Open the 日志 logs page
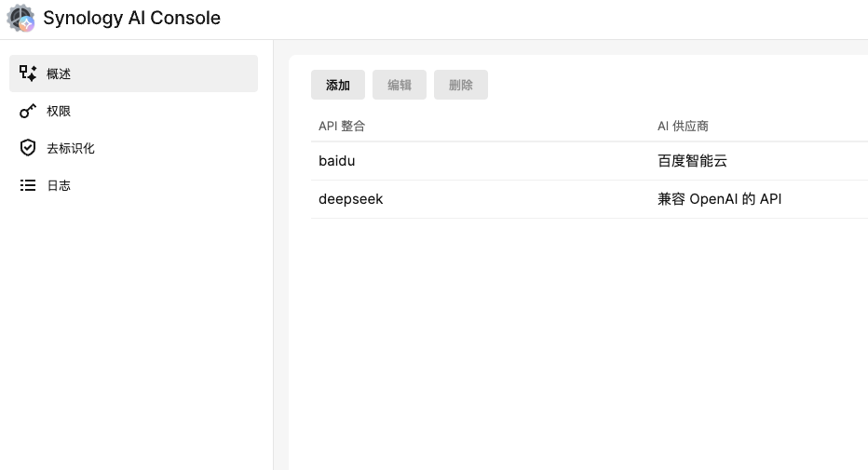 [x=59, y=185]
